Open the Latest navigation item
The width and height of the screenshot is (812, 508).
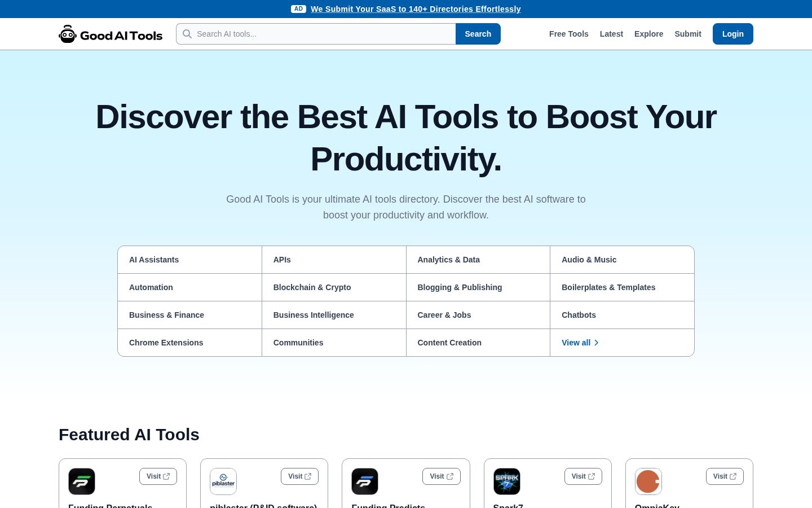click(x=611, y=34)
